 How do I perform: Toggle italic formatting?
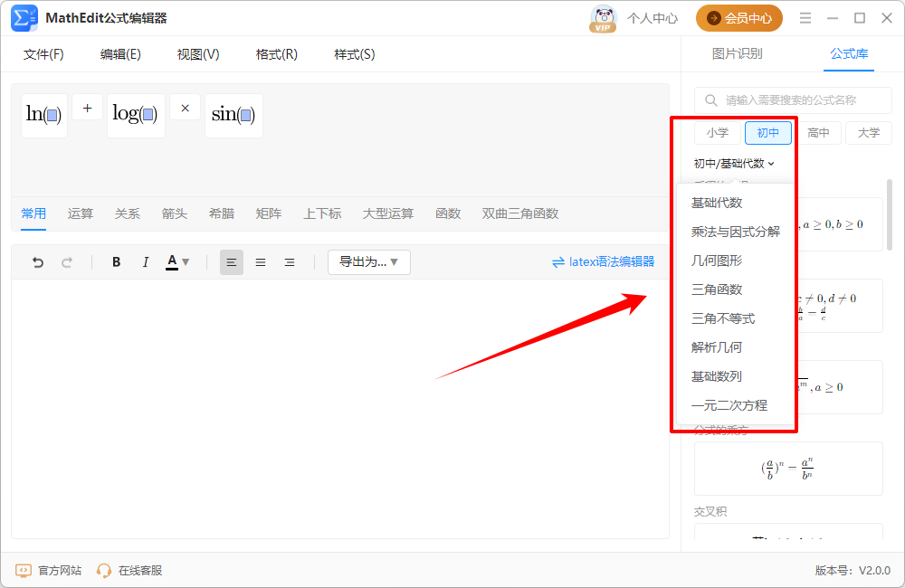point(146,262)
